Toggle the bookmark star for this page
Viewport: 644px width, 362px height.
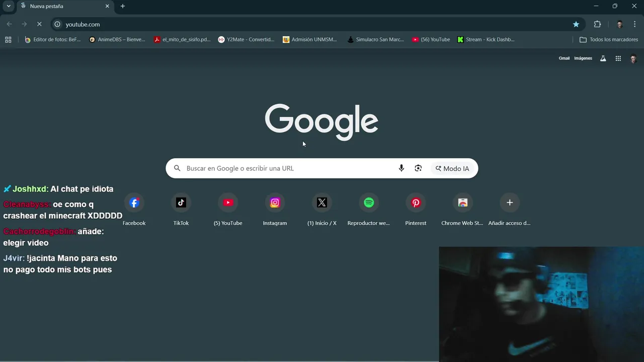tap(576, 24)
